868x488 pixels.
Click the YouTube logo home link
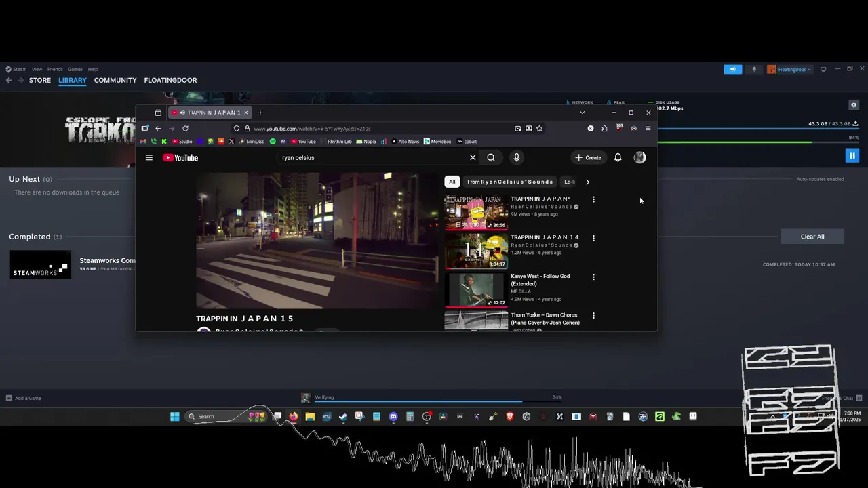tap(180, 157)
